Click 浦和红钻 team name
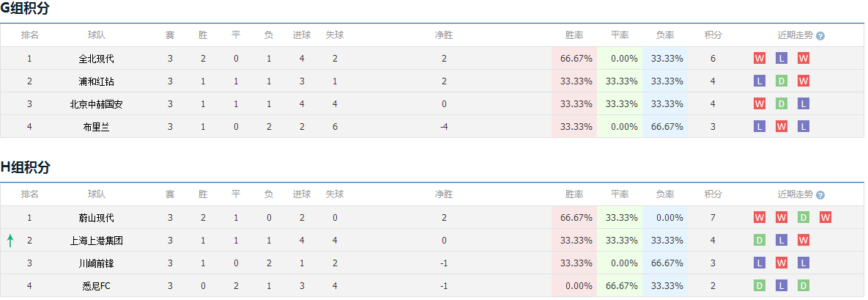The width and height of the screenshot is (868, 300). click(x=96, y=81)
